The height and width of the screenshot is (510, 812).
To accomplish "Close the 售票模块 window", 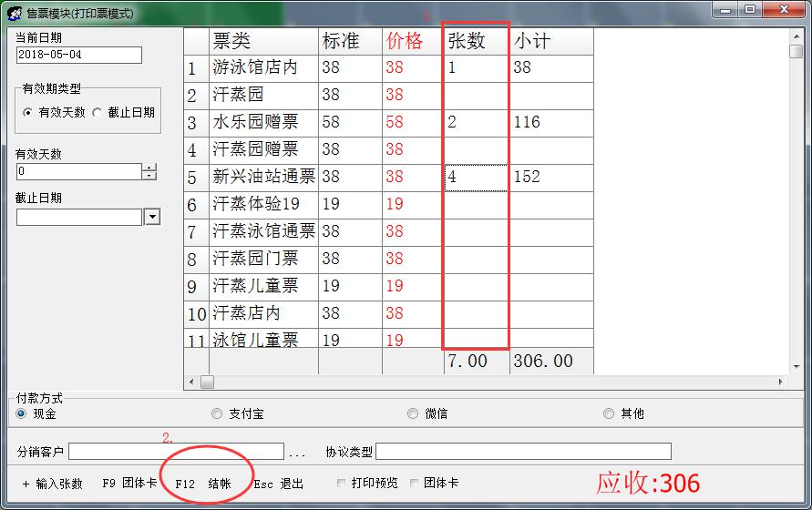I will [x=784, y=10].
